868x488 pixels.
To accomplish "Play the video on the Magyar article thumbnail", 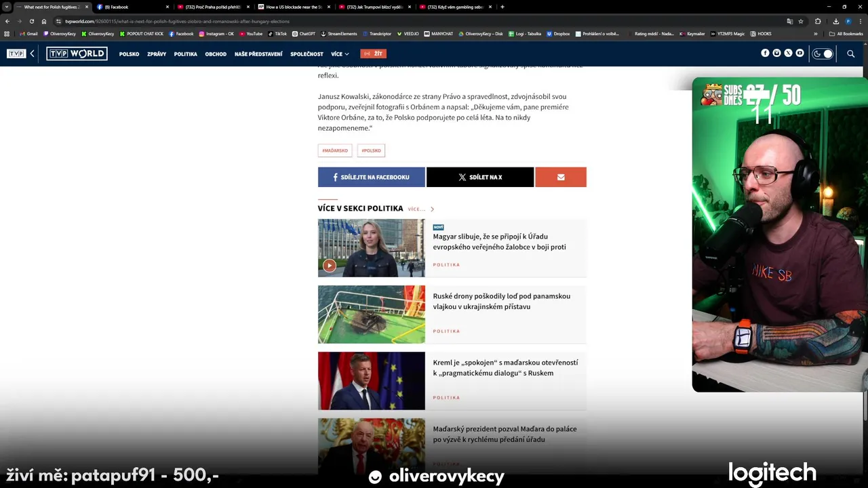I will point(329,266).
